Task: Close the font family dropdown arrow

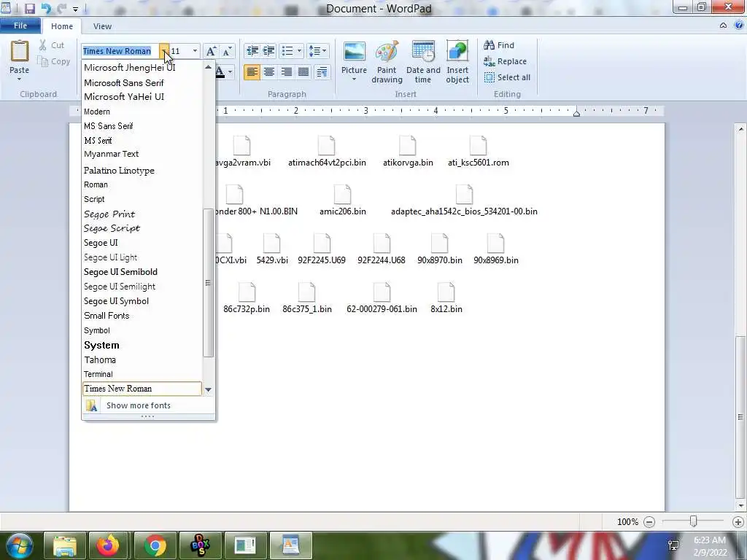Action: click(164, 51)
